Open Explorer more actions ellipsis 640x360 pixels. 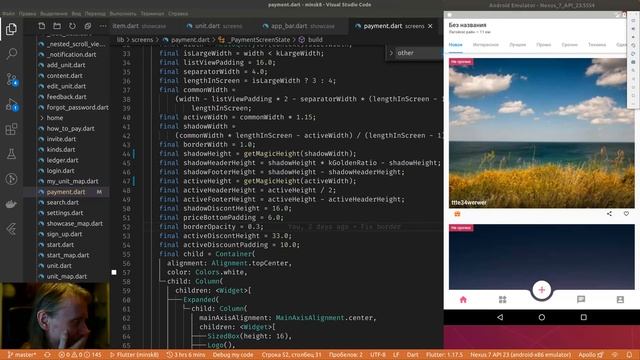tap(102, 26)
